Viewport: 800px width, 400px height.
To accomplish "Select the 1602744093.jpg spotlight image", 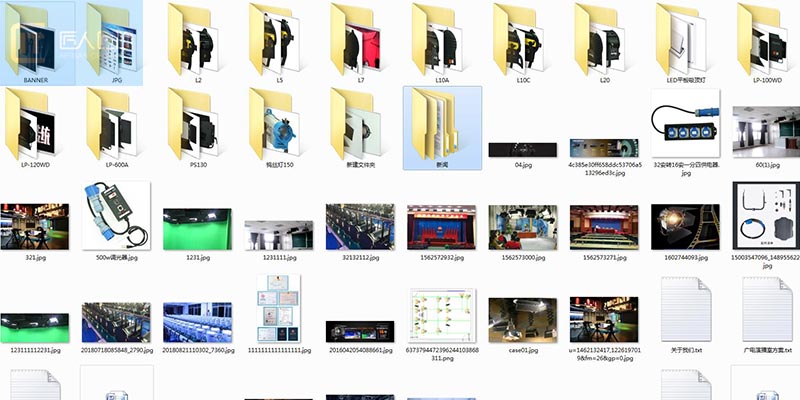I will 686,227.
